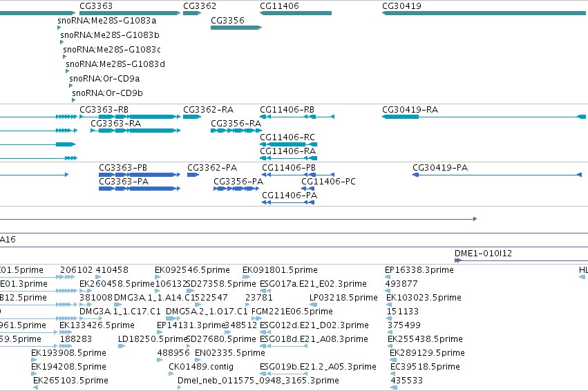Click the teal CG3356 gene bar
This screenshot has height=391, width=588.
click(236, 28)
